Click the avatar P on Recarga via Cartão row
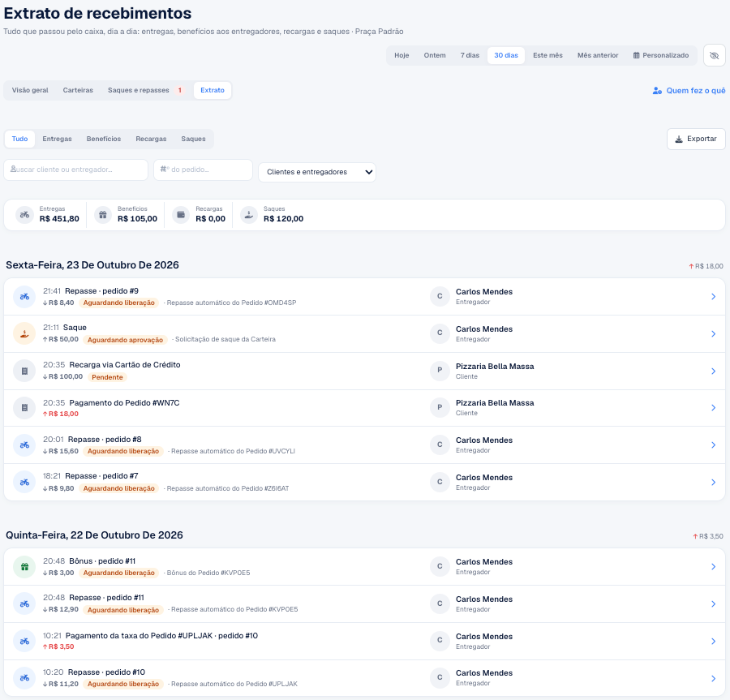This screenshot has height=700, width=730. pos(440,371)
